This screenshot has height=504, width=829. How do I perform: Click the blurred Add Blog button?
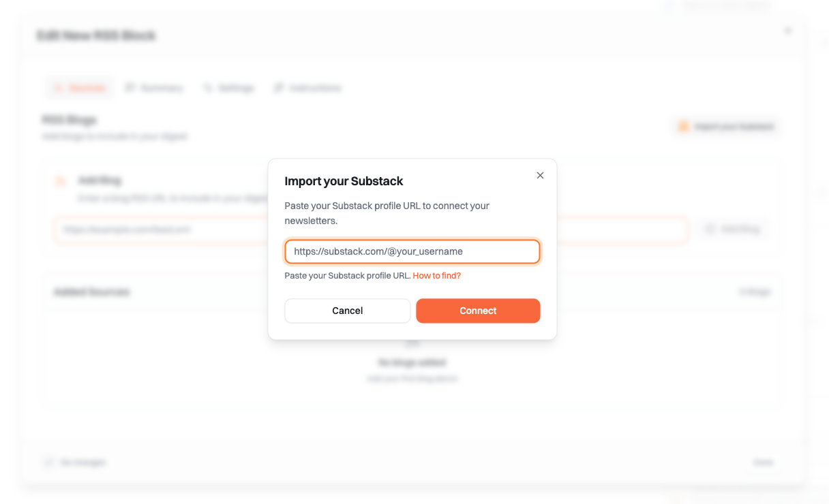click(x=733, y=230)
